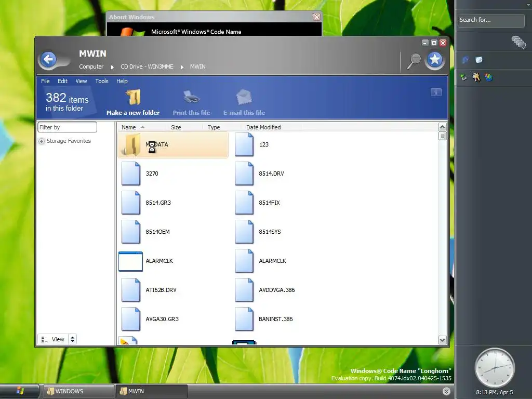Expand the Computer breadcrumb arrow
This screenshot has height=399, width=532.
(112, 67)
